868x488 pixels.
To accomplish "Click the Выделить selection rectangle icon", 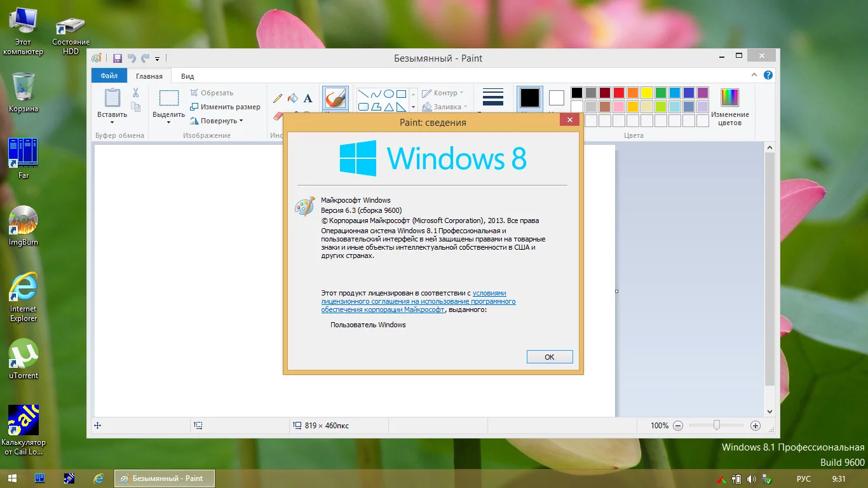I will coord(169,98).
